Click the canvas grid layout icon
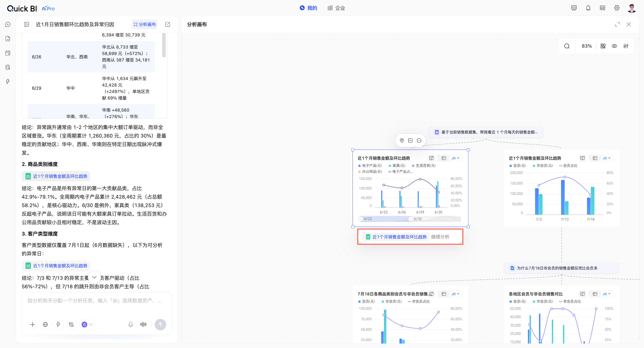The width and height of the screenshot is (644, 348). coord(603,46)
